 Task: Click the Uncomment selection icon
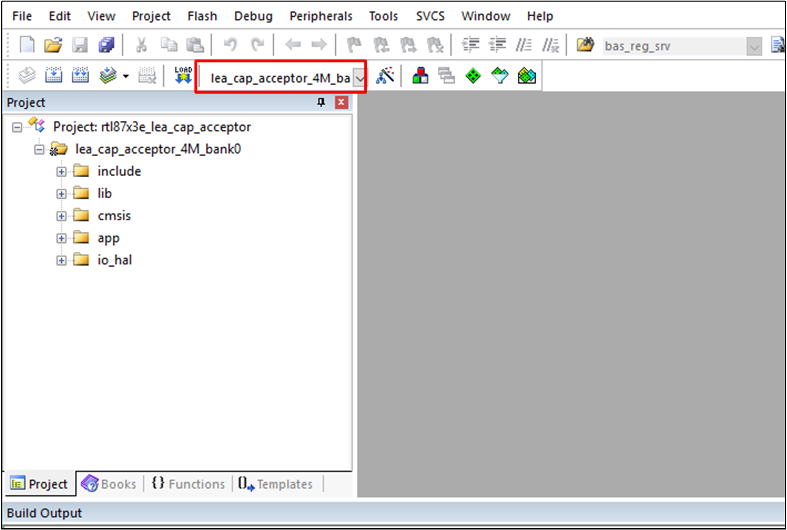coord(551,45)
